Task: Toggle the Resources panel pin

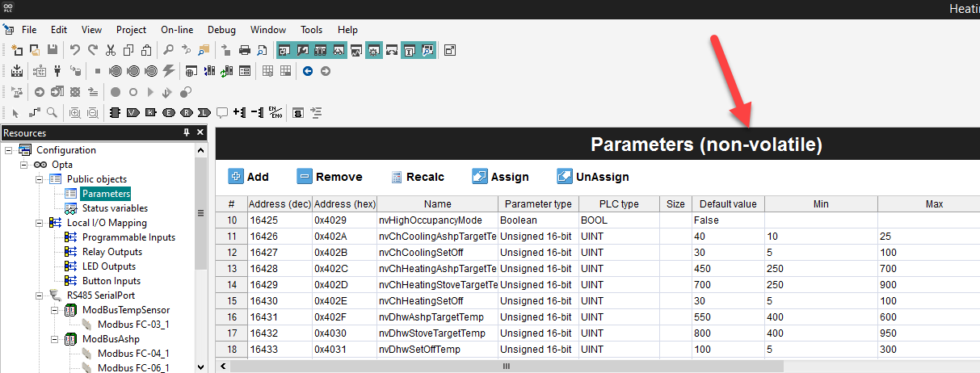Action: (187, 133)
